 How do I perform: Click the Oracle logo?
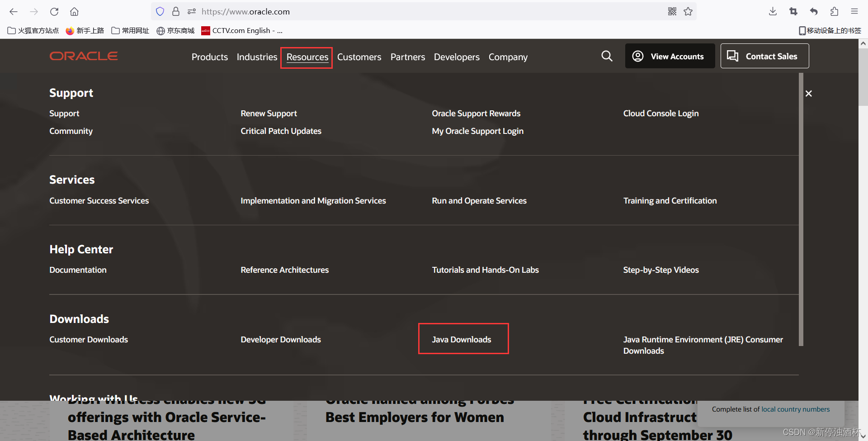[x=84, y=56]
